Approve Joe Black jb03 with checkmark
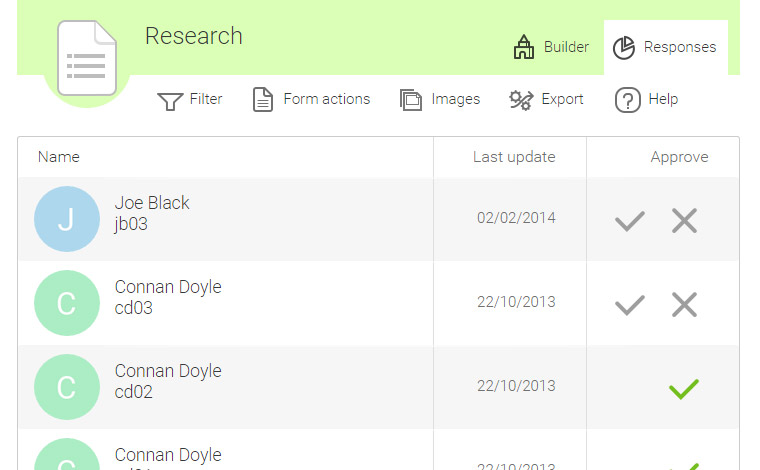Viewport: 760px width, 470px height. click(630, 221)
